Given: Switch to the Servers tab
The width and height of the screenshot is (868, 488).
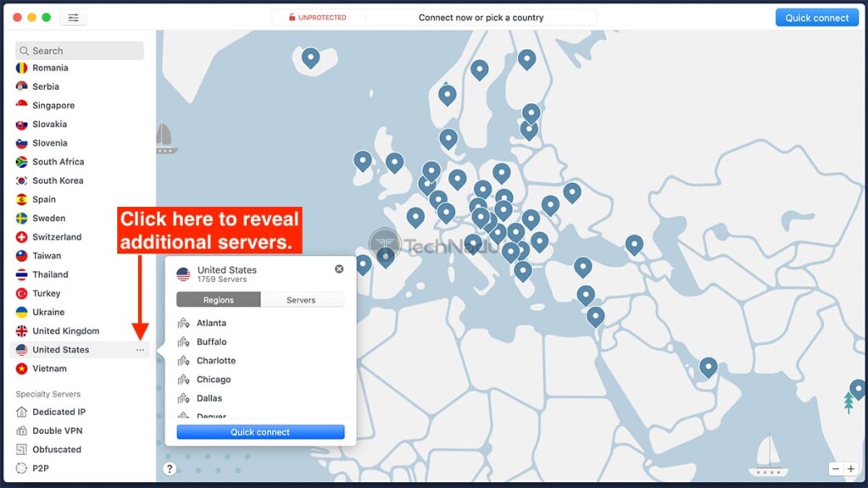Looking at the screenshot, I should point(301,300).
